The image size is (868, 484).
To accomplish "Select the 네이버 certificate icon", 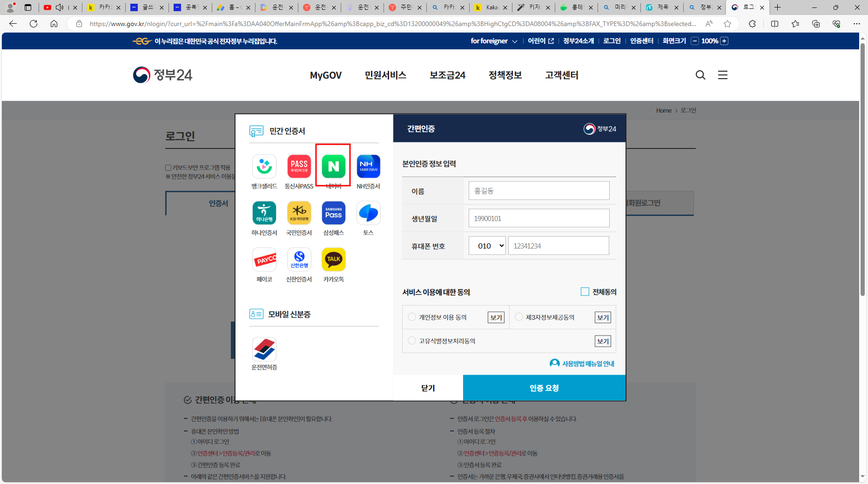I will tap(333, 166).
